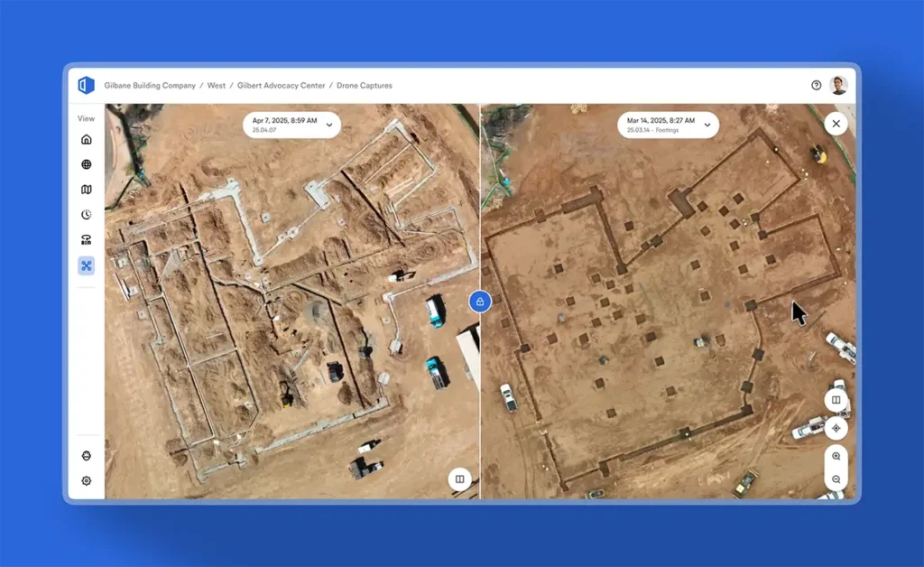Open the Gilbert Advocacy Center link
Screen dimensions: 924x567
280,85
